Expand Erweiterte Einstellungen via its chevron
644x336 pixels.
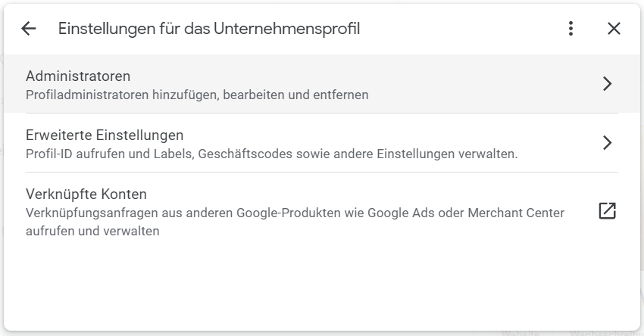[x=607, y=142]
